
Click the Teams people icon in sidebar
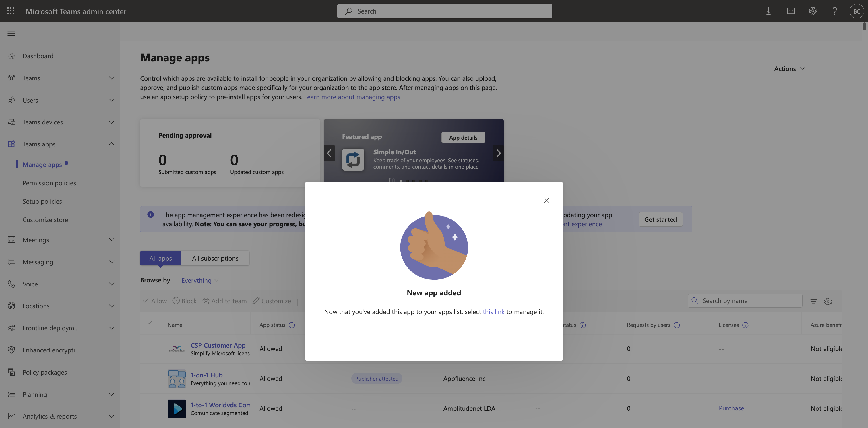(11, 78)
